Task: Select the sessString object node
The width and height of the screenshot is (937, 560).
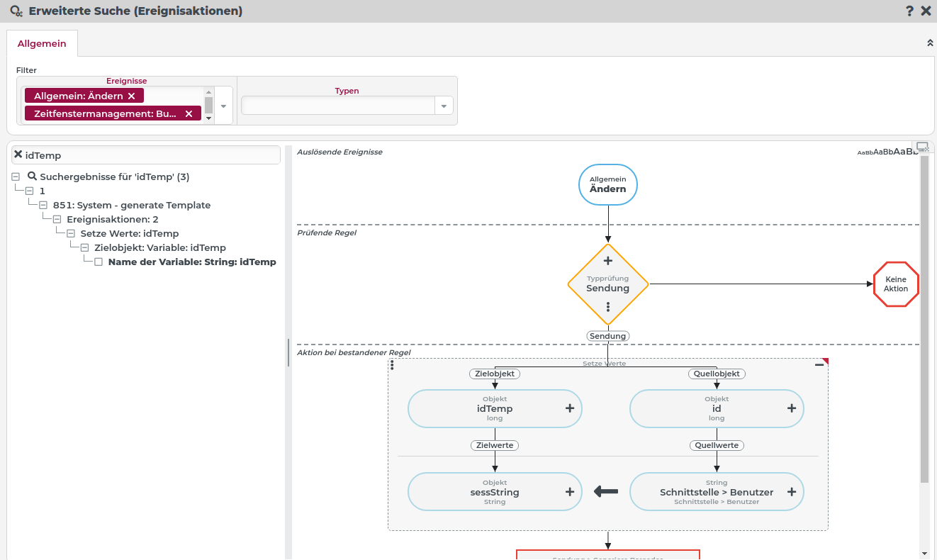Action: (x=495, y=492)
